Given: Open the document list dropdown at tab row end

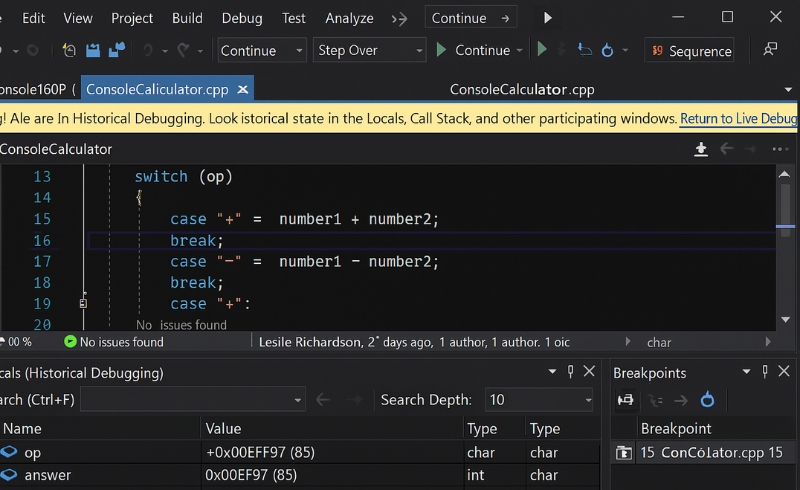Looking at the screenshot, I should (788, 90).
